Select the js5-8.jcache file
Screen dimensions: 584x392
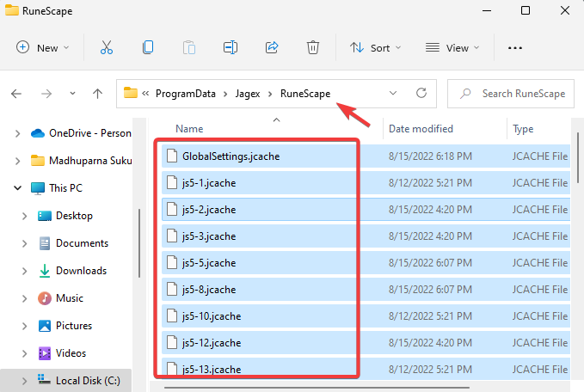click(x=366, y=289)
